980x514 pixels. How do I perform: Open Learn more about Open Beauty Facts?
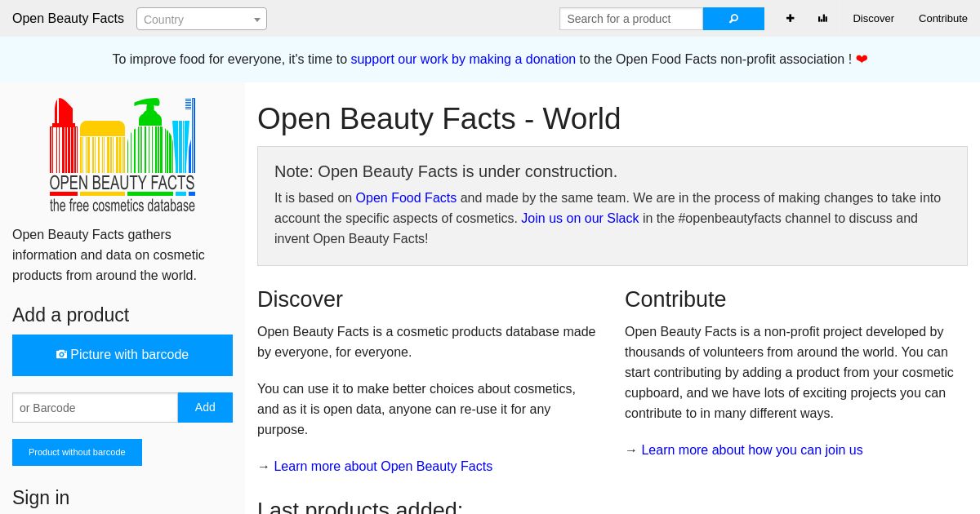[383, 466]
